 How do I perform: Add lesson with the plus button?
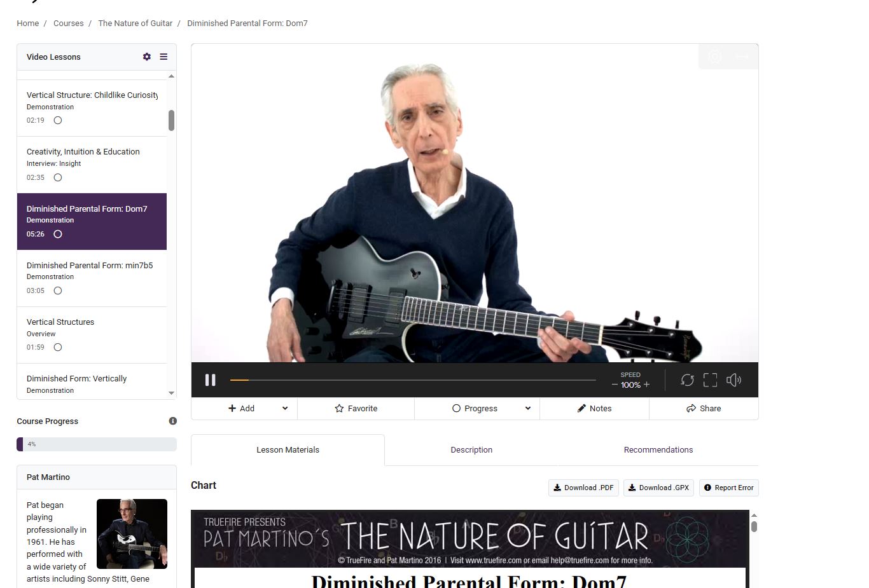[x=241, y=409]
